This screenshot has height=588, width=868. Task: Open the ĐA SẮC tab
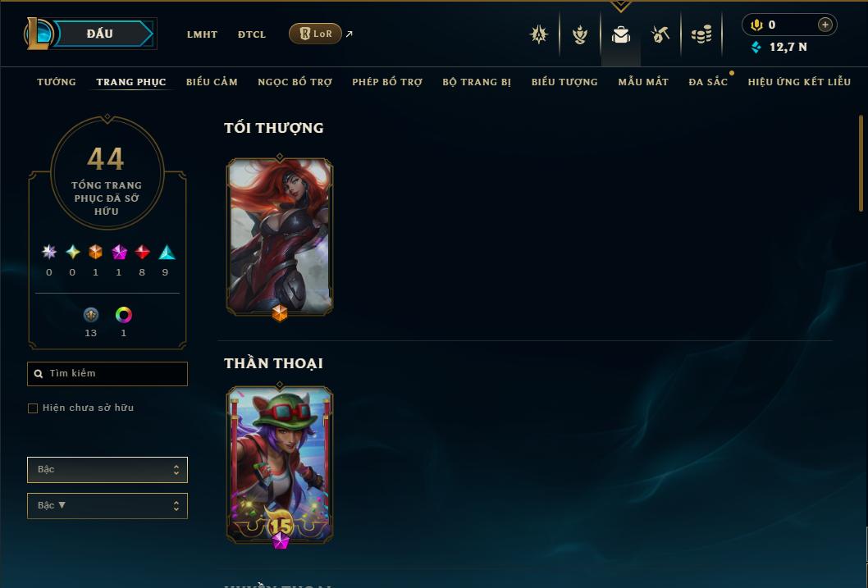pyautogui.click(x=708, y=82)
